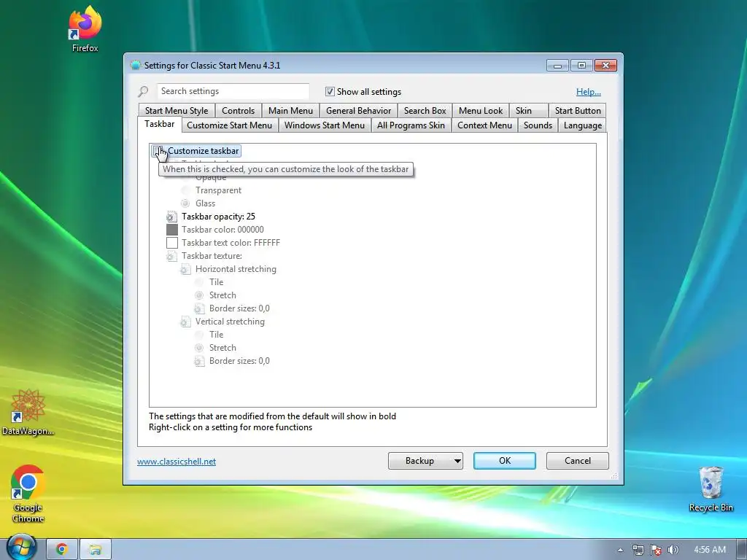Viewport: 747px width, 560px height.
Task: Click the Taskbar color swatch
Action: 172,230
